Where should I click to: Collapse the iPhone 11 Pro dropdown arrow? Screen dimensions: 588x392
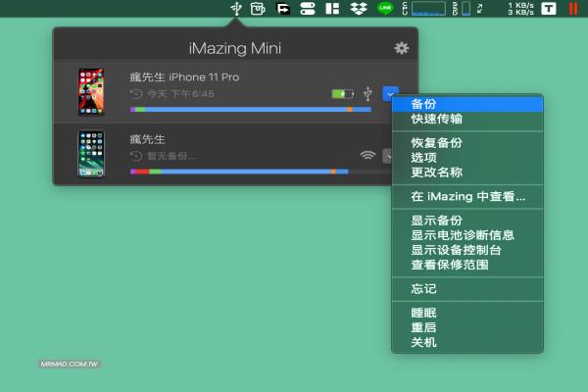tap(390, 94)
